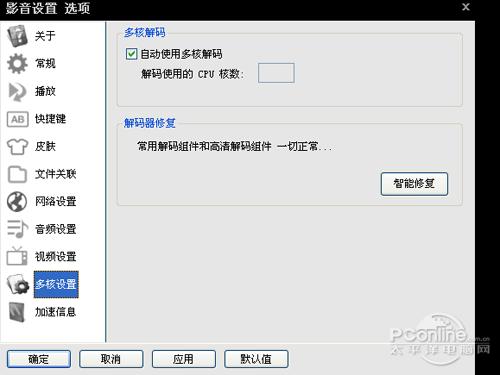Select the highlighted 多核设置 item
The width and height of the screenshot is (500, 375).
56,284
